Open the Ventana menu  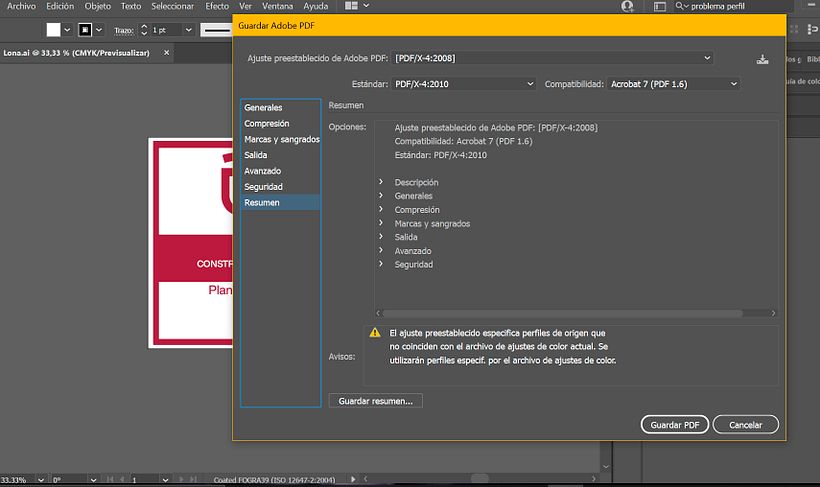tap(278, 6)
